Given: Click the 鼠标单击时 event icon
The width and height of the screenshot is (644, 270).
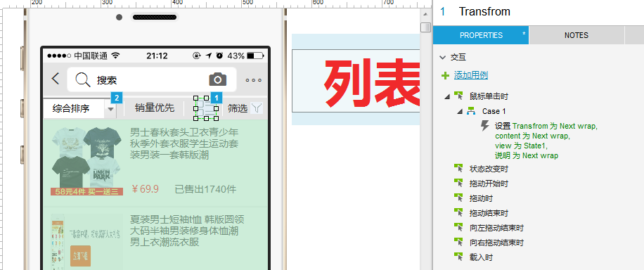Looking at the screenshot, I should click(458, 96).
